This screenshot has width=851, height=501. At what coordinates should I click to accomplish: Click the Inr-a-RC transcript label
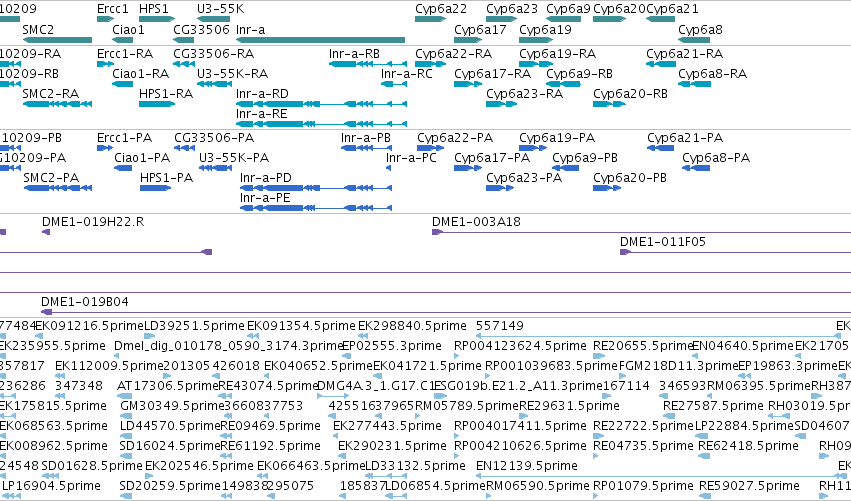[407, 74]
